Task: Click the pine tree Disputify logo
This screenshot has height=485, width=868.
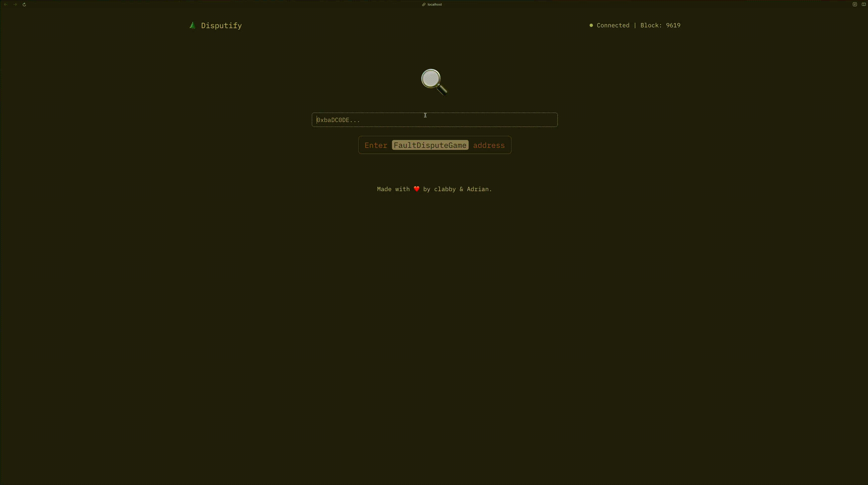Action: click(x=192, y=26)
